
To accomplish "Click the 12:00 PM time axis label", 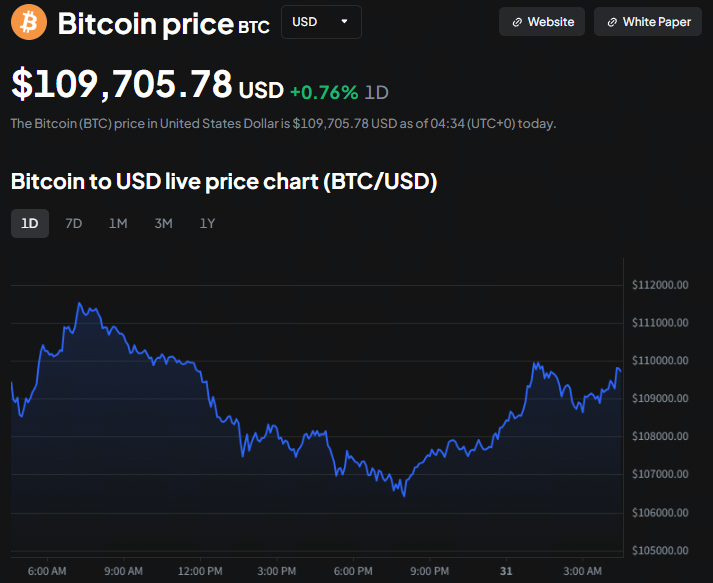I will coord(200,571).
